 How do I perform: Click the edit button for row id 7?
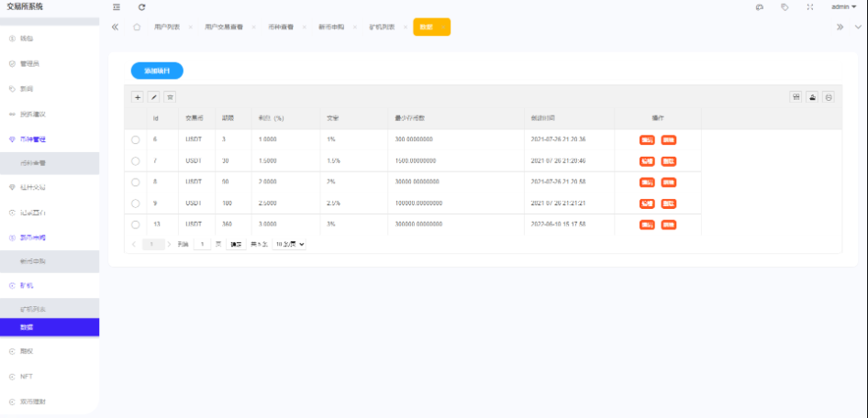click(x=647, y=161)
